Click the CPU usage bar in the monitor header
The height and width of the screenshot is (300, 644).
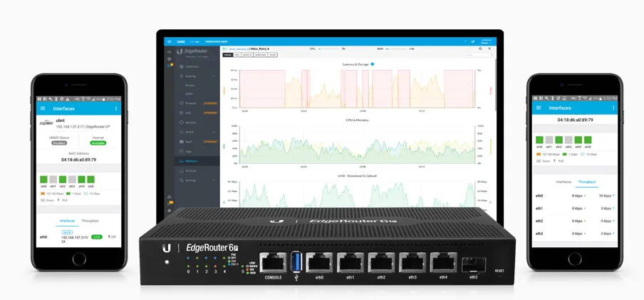pyautogui.click(x=329, y=48)
